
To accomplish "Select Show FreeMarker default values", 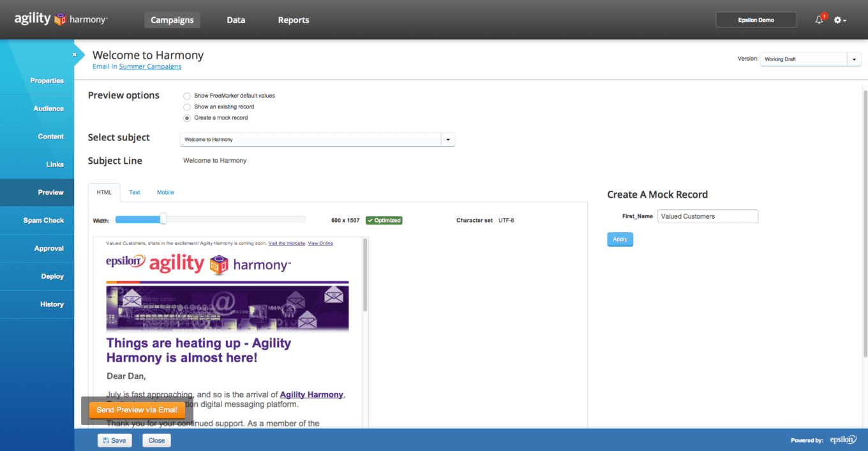I will point(187,96).
